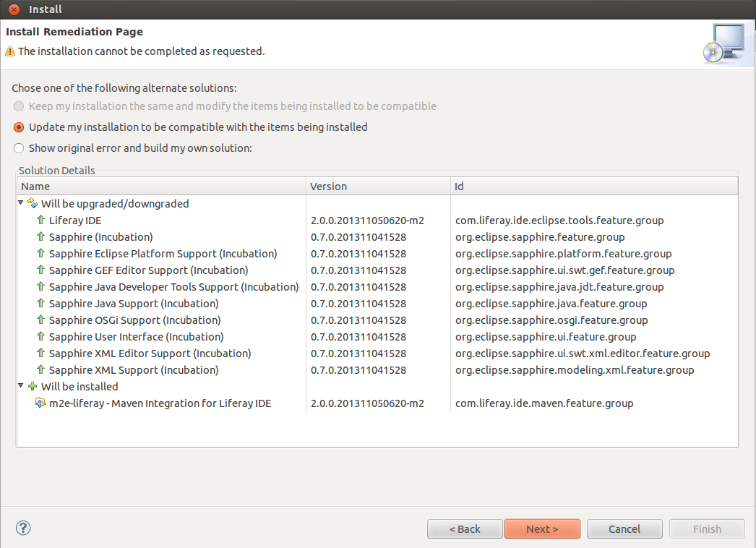The width and height of the screenshot is (756, 548).
Task: Sort list by the Name column header
Action: (161, 187)
